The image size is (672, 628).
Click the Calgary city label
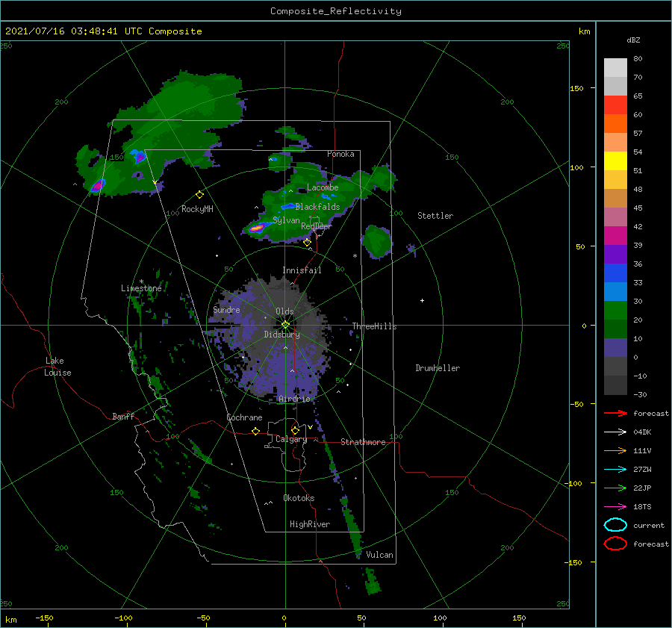click(x=291, y=439)
